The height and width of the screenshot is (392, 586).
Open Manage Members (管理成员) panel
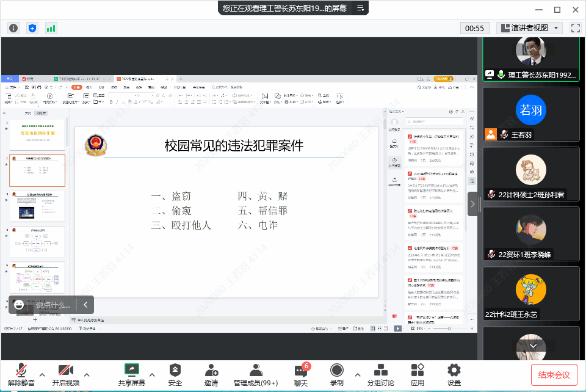point(256,375)
